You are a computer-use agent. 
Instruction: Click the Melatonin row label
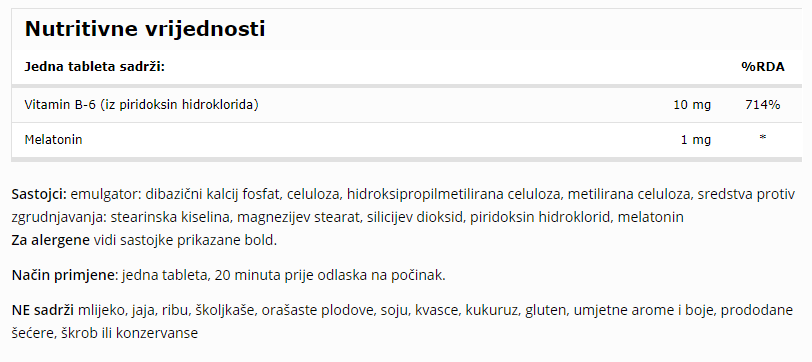(x=53, y=140)
